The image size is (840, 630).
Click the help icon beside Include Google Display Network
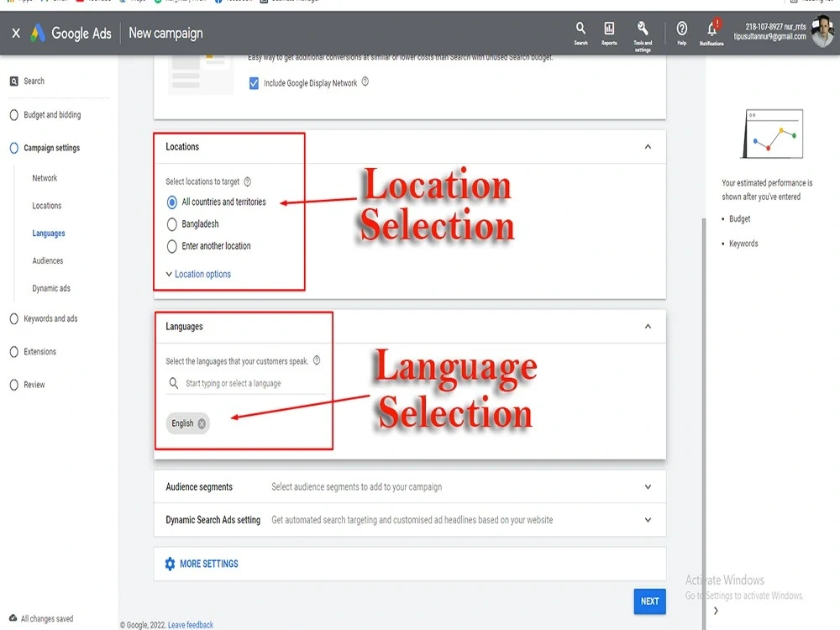point(365,82)
